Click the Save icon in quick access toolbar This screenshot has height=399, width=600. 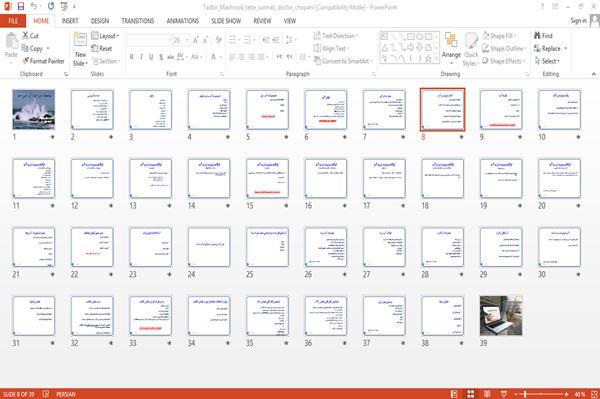(21, 6)
